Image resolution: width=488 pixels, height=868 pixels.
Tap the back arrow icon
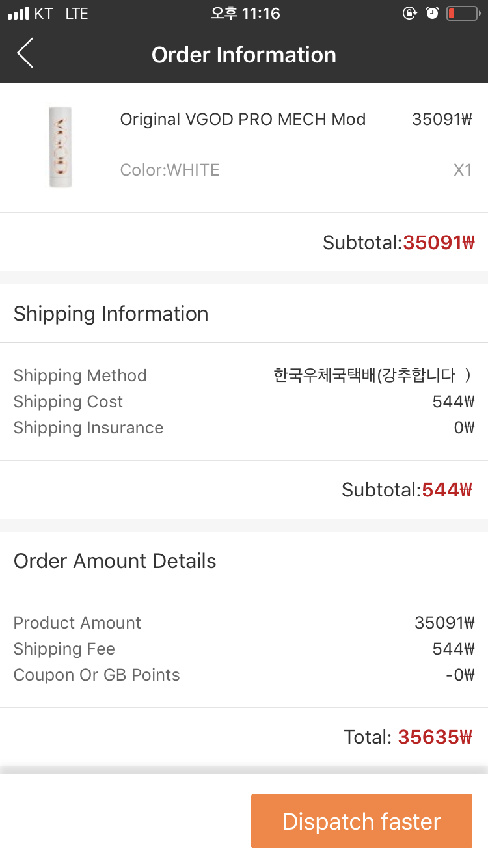click(25, 53)
